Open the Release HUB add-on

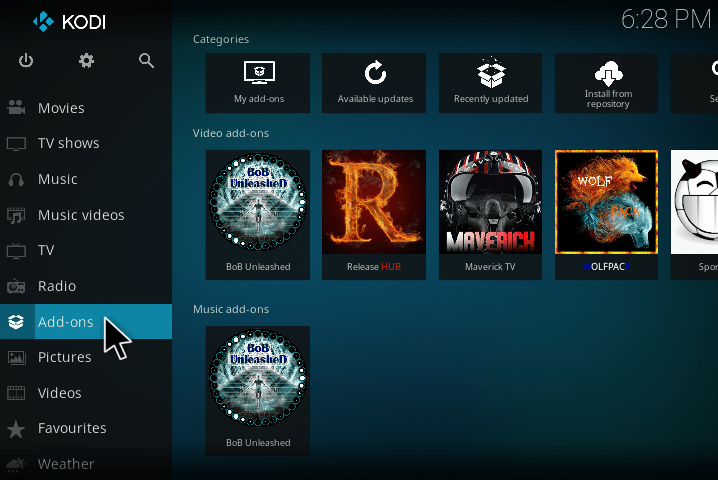coord(374,215)
